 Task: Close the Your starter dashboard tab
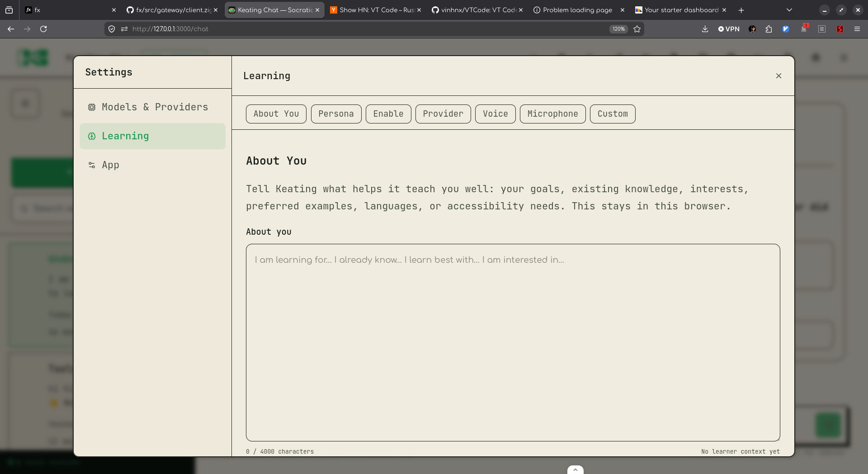[x=724, y=10]
